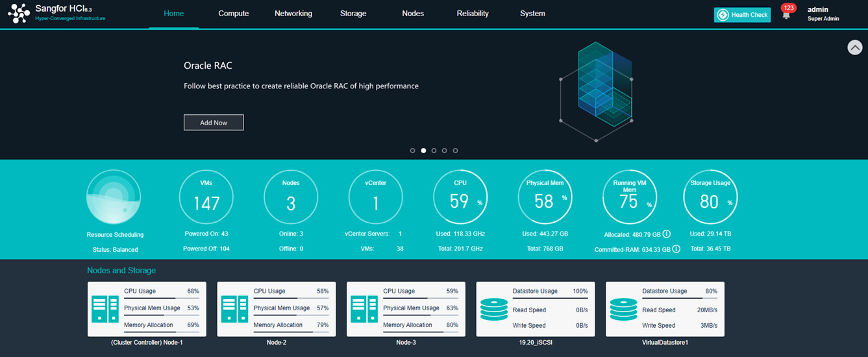Open the System menu
Screen dimensions: 868x357
(x=532, y=14)
